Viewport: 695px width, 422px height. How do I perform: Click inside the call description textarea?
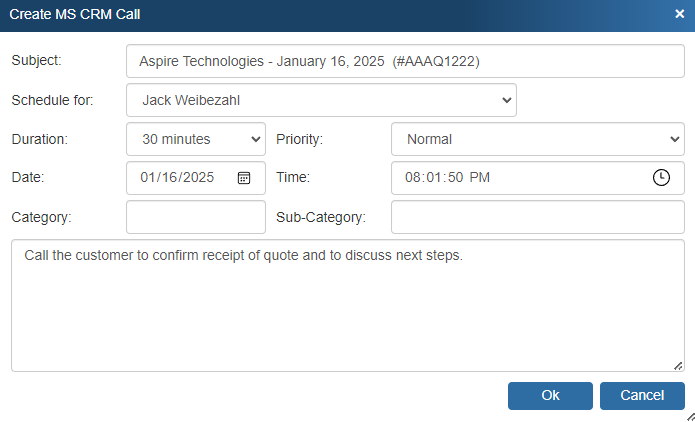(347, 305)
